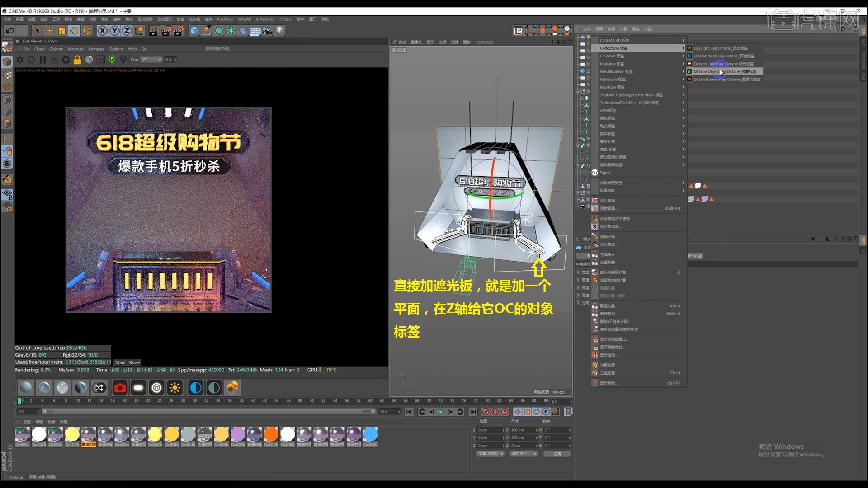The image size is (868, 488).
Task: Toggle the green material picker pin
Action: 112,59
